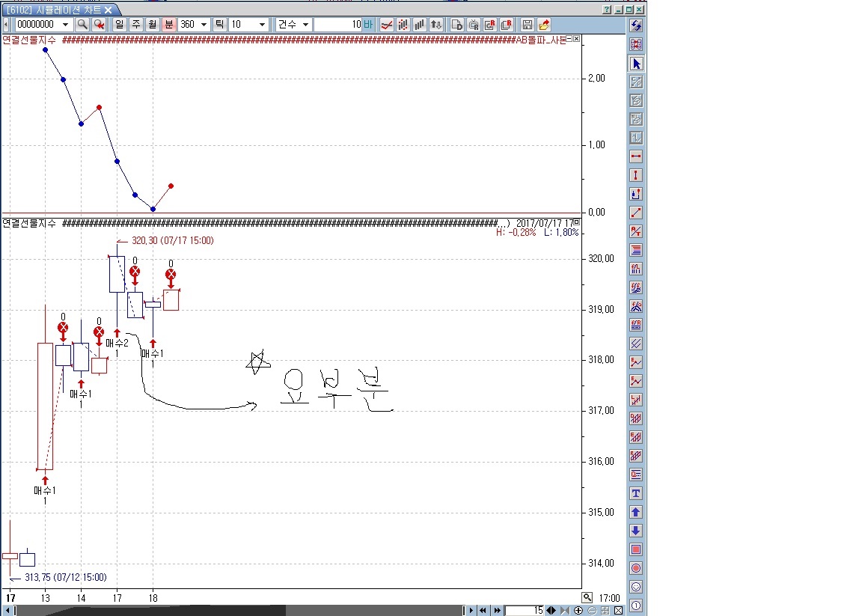Select the [6102] 시뮬레이션 차트 tab
This screenshot has width=862, height=616.
pos(59,10)
